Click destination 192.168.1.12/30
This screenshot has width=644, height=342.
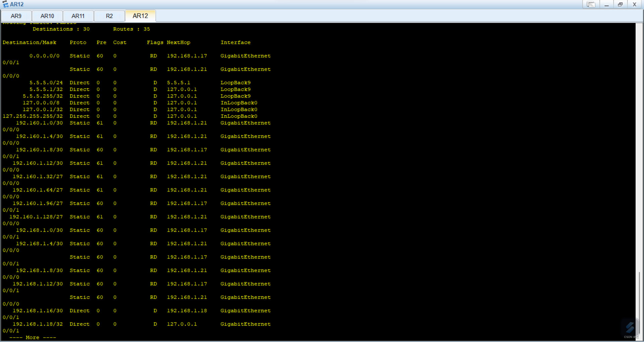click(38, 284)
